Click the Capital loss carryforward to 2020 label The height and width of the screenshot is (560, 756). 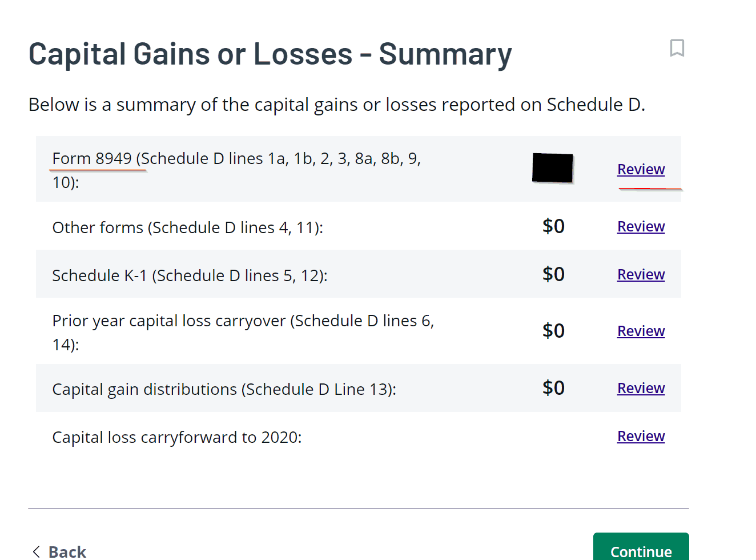(176, 437)
